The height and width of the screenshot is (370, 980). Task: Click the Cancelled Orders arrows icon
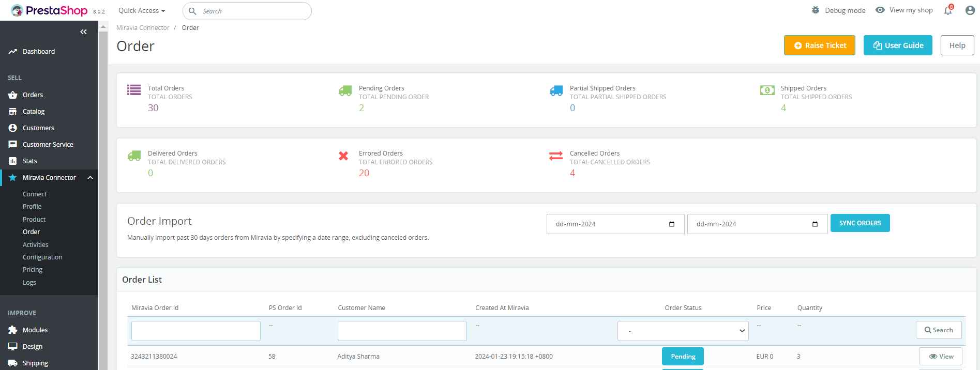click(x=556, y=156)
